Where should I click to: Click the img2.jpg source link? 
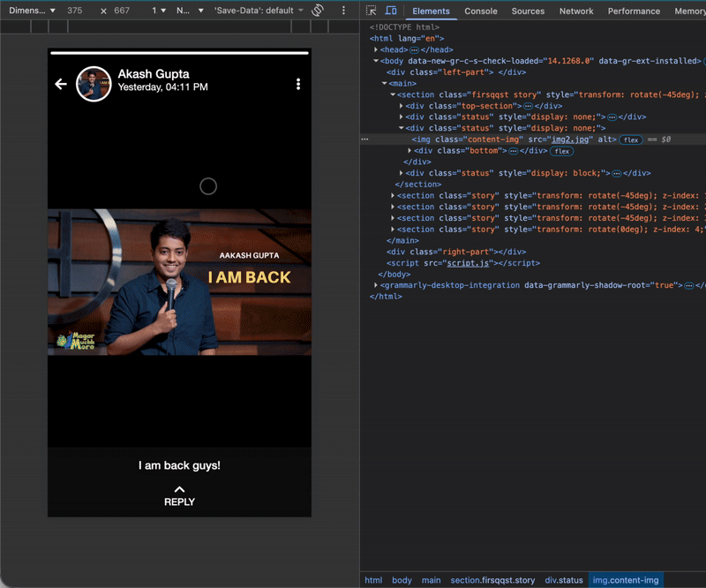click(x=570, y=139)
